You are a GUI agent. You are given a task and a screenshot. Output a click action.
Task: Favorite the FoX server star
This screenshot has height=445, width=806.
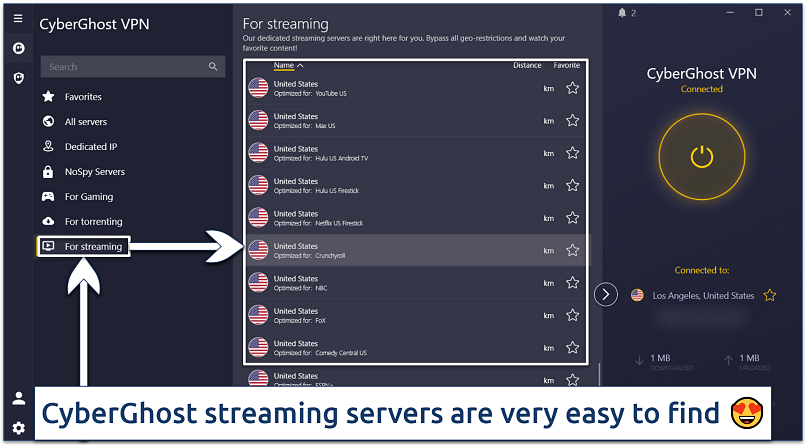click(x=572, y=315)
